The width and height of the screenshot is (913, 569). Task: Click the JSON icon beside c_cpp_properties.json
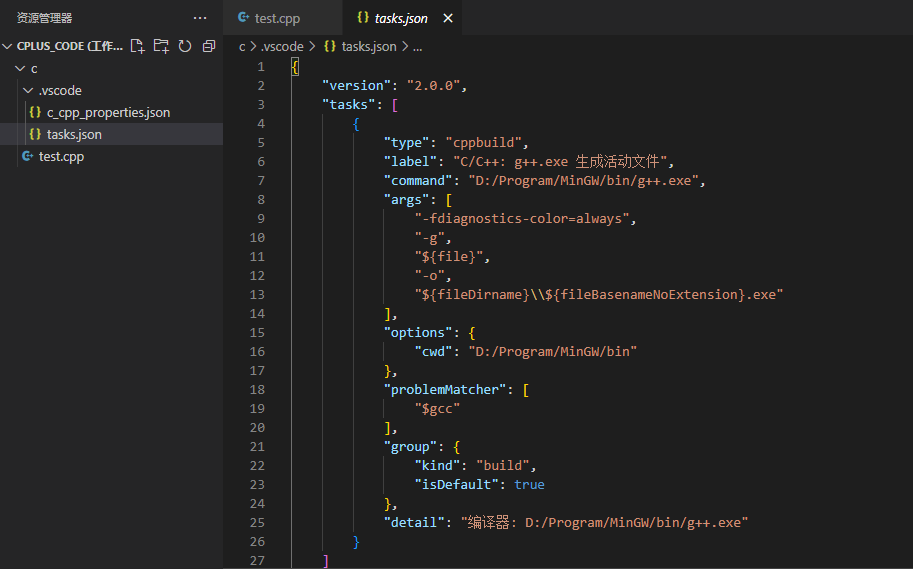pos(35,113)
